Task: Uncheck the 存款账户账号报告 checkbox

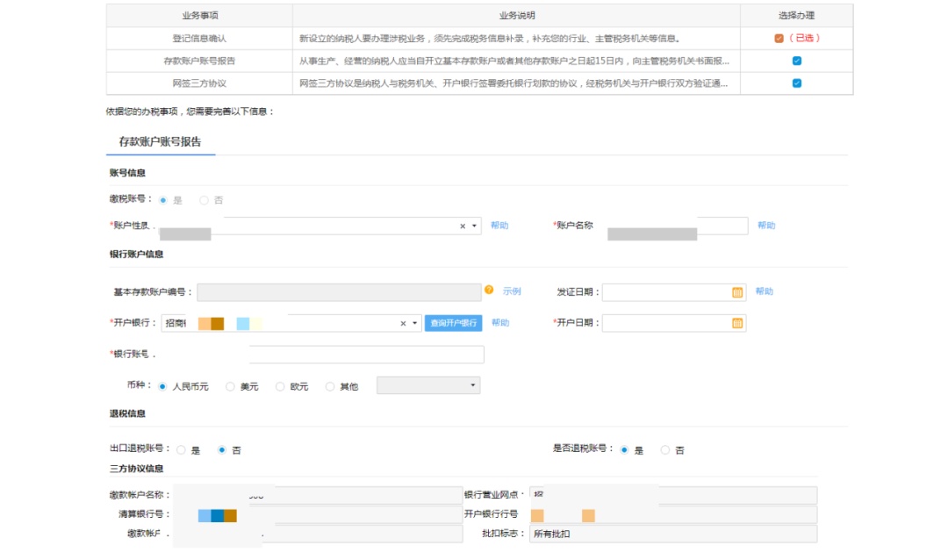Action: [x=796, y=61]
